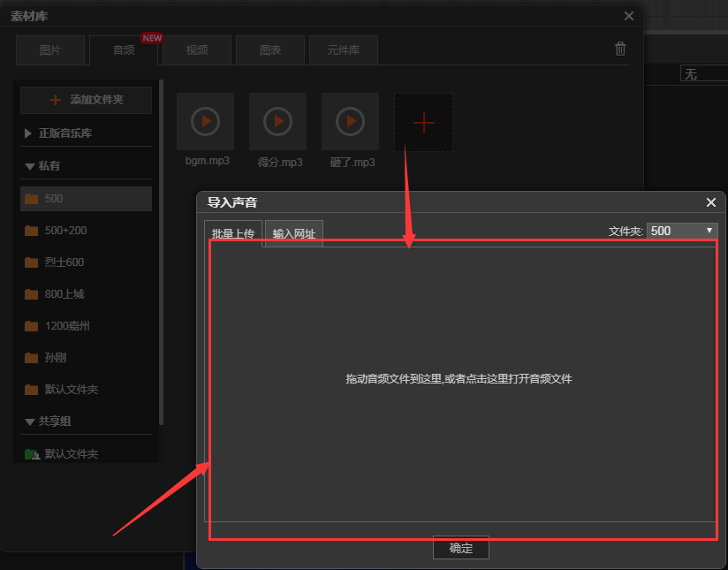Expand the 正版音乐库 section
Viewport: 728px width, 570px height.
coord(28,133)
